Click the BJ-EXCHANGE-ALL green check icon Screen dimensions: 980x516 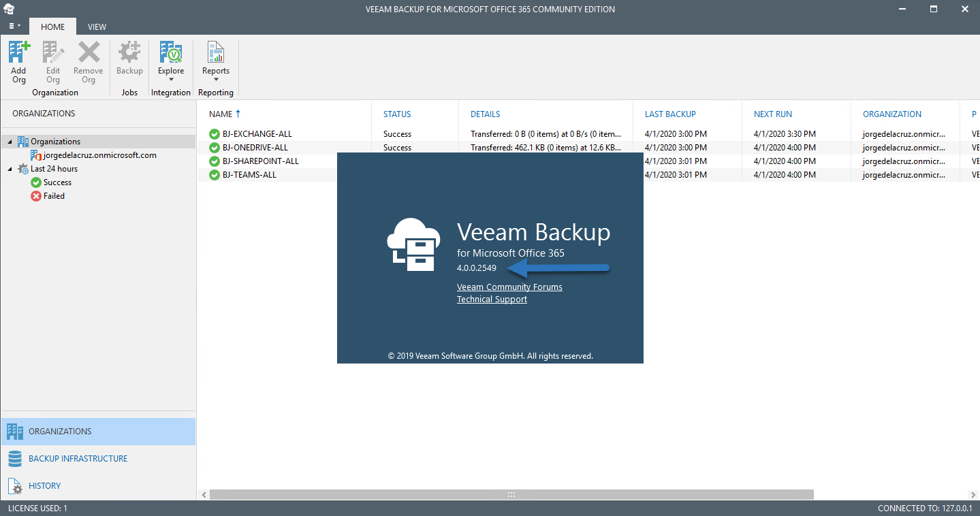pyautogui.click(x=215, y=134)
